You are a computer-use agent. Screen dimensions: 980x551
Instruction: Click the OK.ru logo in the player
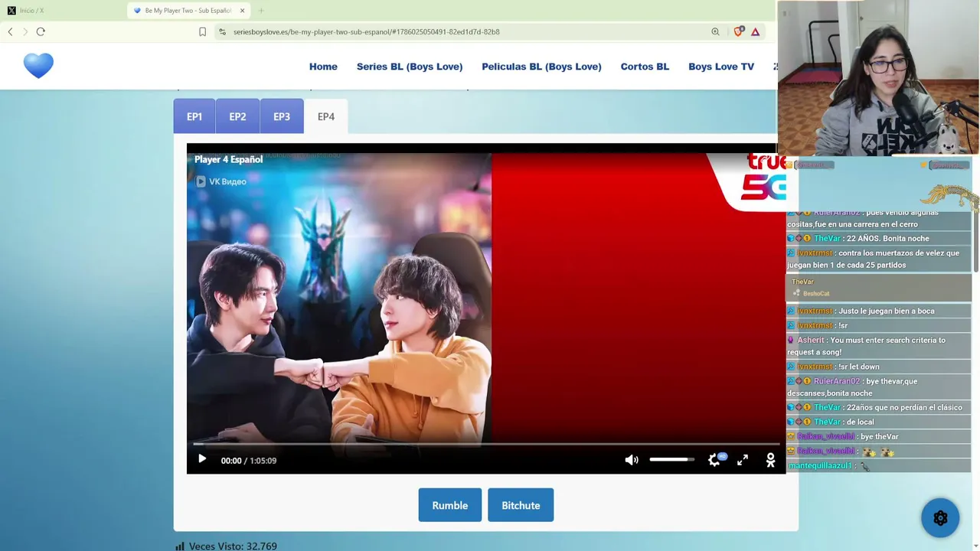(771, 460)
